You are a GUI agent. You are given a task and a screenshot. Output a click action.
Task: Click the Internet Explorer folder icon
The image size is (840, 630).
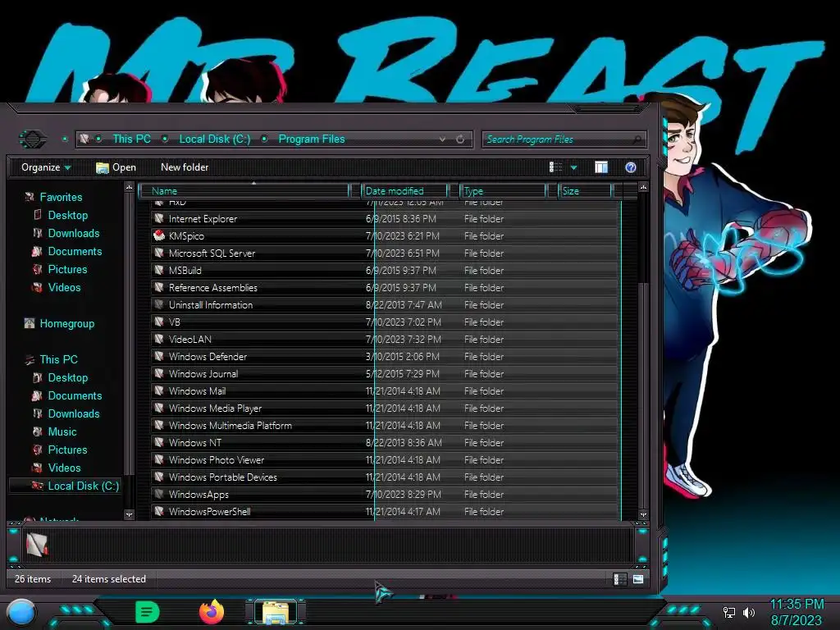tap(158, 218)
